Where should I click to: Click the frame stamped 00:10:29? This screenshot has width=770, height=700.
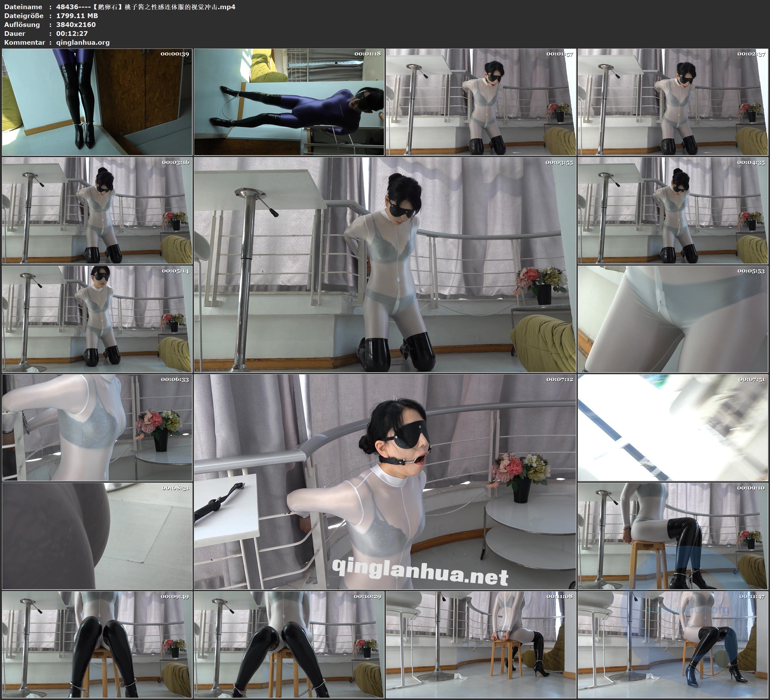(x=289, y=644)
